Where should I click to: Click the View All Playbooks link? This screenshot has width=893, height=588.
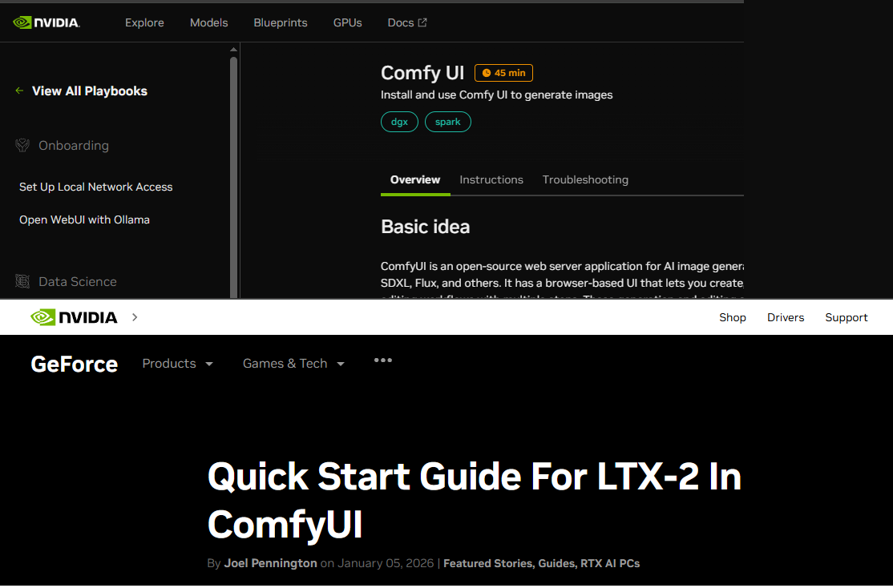click(x=90, y=91)
